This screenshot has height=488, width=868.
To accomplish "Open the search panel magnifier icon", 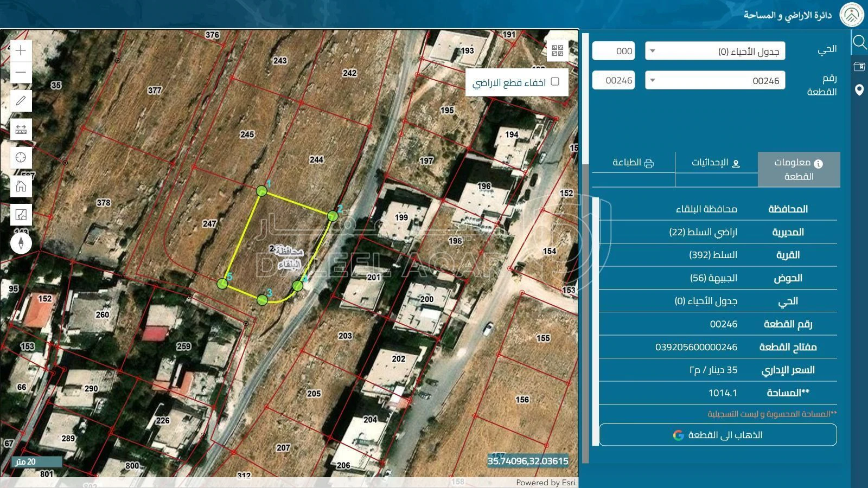I will point(859,42).
